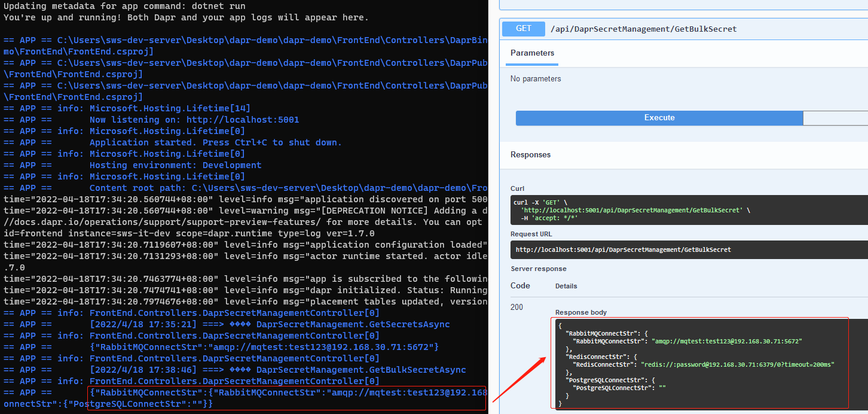Click 'app is subscribed to the following' log line
The width and height of the screenshot is (868, 414).
point(246,279)
